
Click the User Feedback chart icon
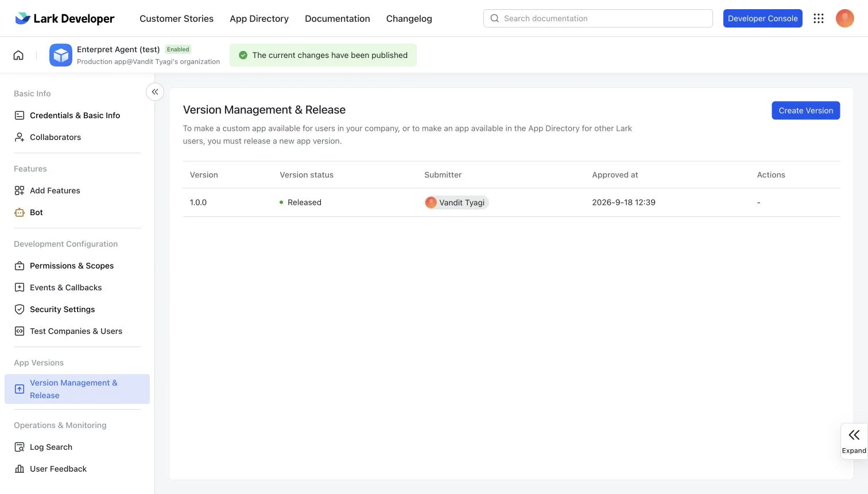pyautogui.click(x=20, y=469)
